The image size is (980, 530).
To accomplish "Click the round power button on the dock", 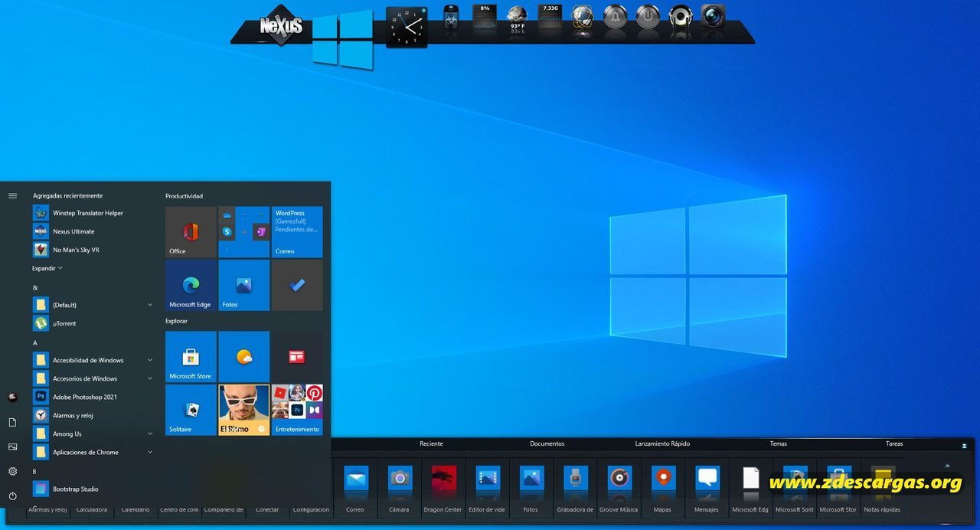I will tap(648, 17).
